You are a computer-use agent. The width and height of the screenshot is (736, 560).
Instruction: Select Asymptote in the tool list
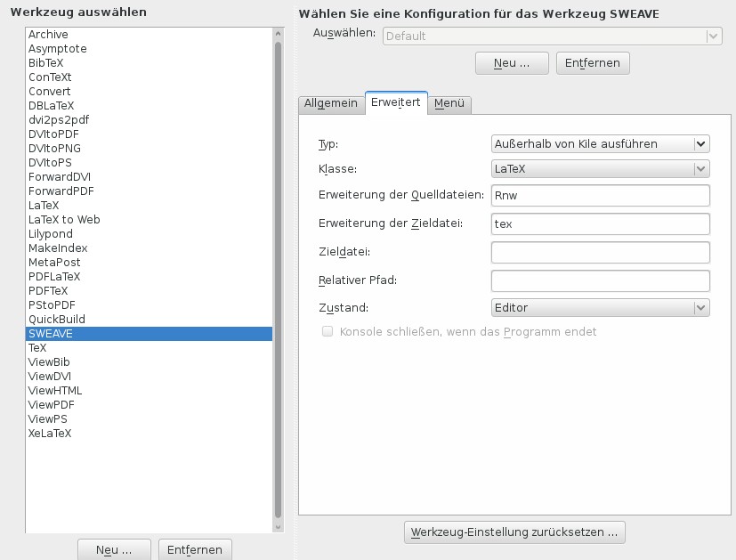(149, 49)
